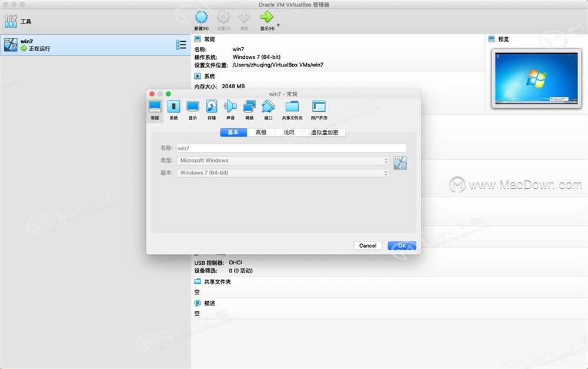Click the Discard (清除) toolbar icon

[x=244, y=17]
